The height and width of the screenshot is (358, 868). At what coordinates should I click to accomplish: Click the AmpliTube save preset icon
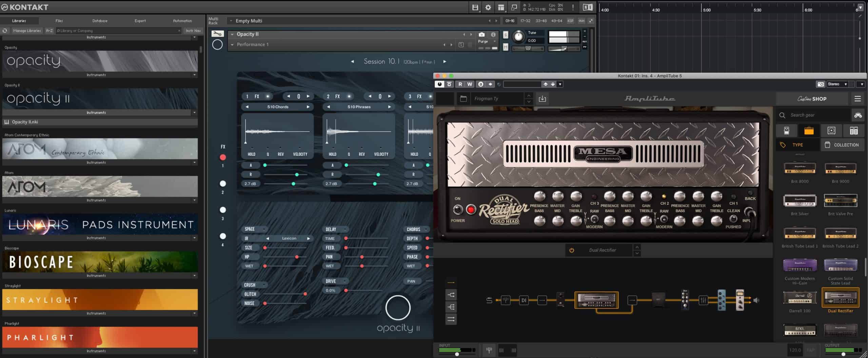pos(542,99)
